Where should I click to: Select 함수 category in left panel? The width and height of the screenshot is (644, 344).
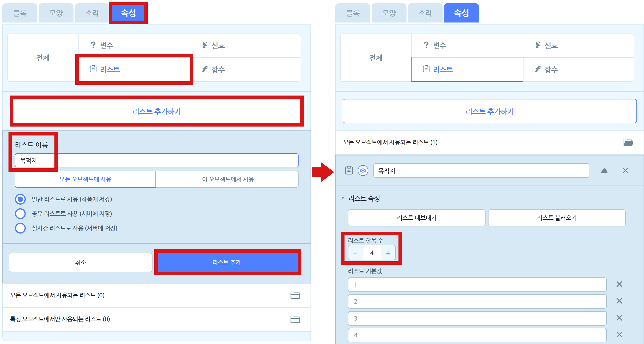tap(246, 69)
